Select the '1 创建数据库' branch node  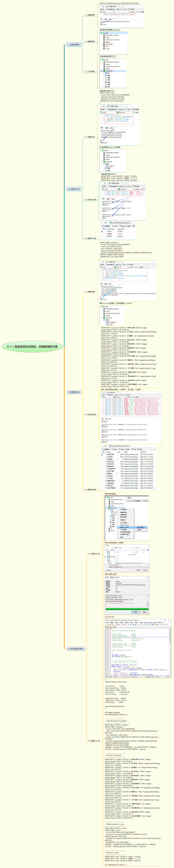[x=74, y=44]
